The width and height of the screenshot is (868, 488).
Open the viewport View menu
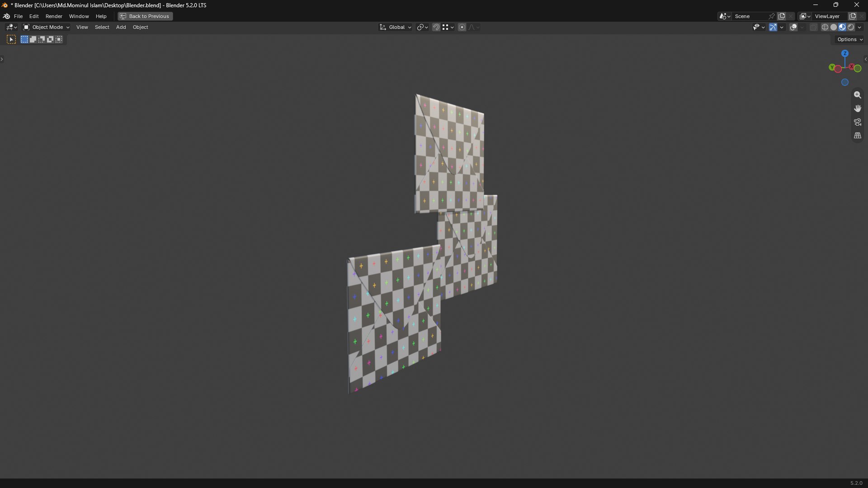coord(82,27)
